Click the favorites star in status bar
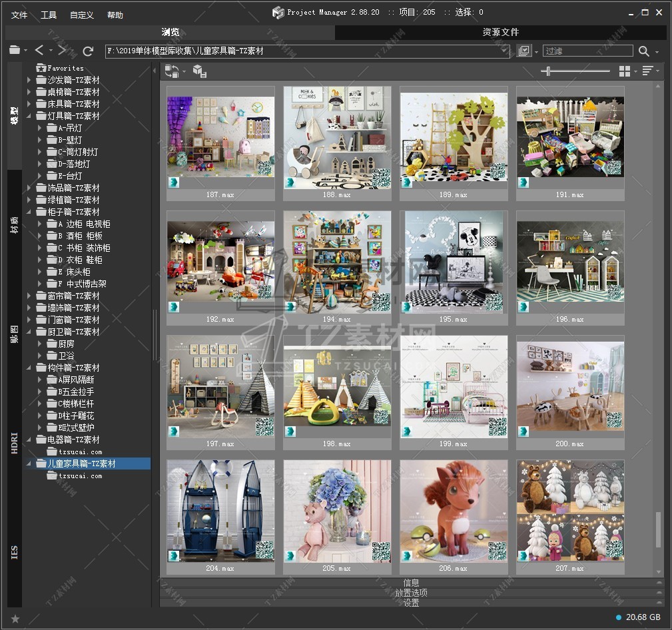 pyautogui.click(x=15, y=619)
